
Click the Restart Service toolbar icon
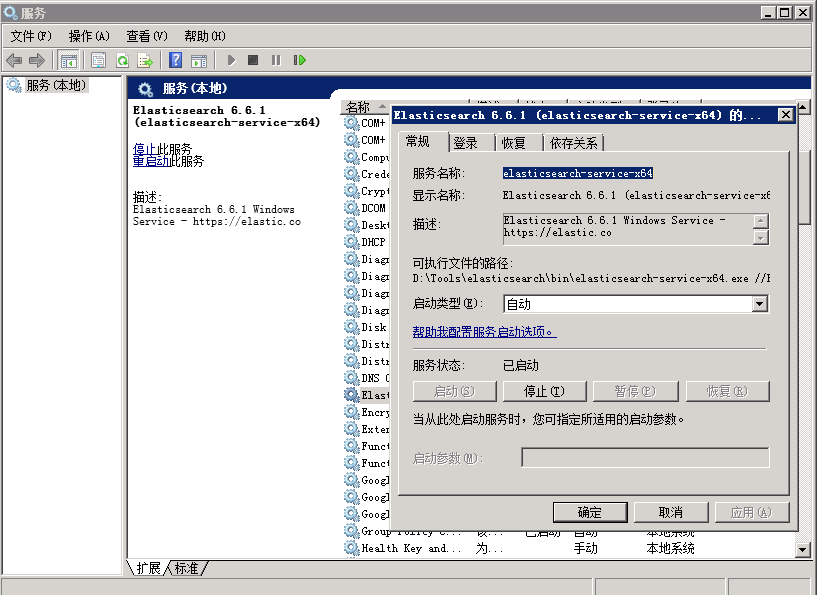pyautogui.click(x=300, y=60)
